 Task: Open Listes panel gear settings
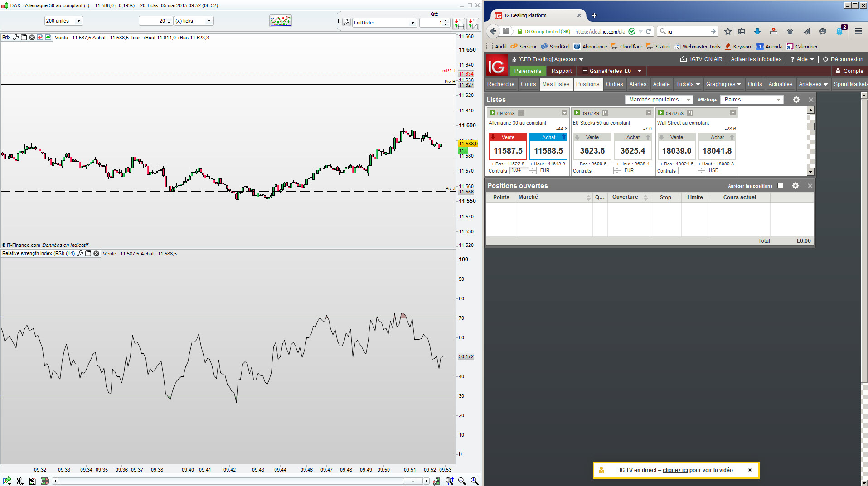(796, 100)
